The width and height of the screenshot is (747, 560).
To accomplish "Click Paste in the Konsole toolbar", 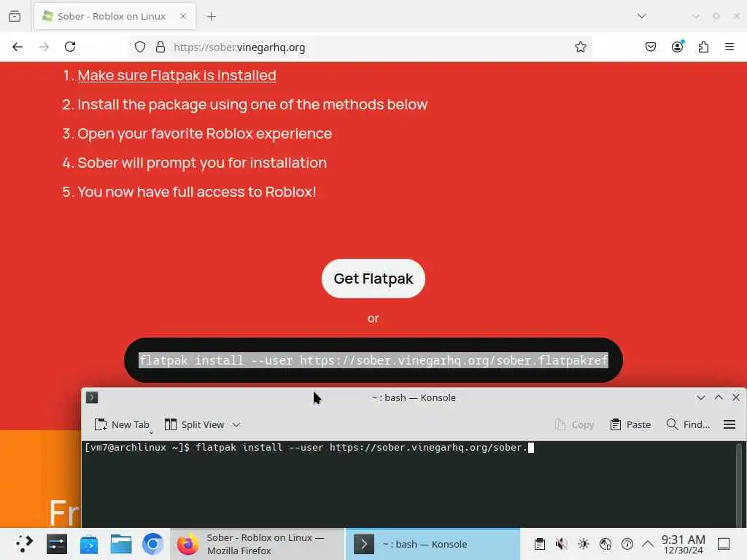I will [x=630, y=424].
